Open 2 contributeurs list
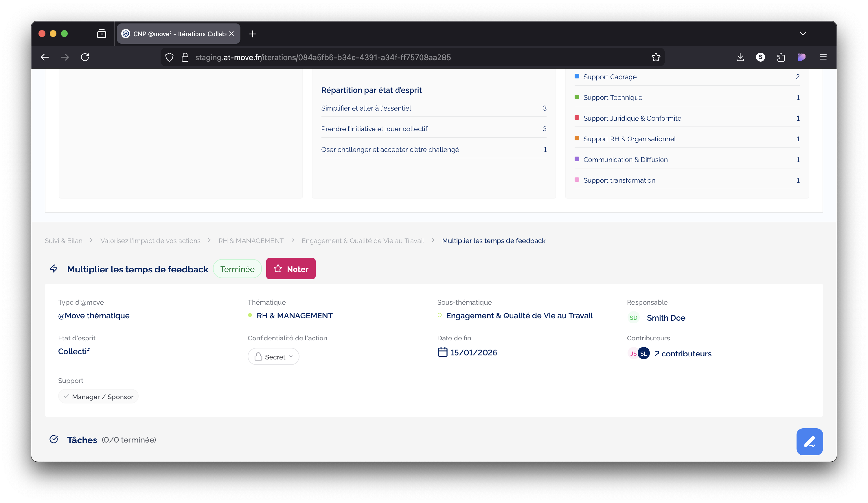 coord(683,353)
